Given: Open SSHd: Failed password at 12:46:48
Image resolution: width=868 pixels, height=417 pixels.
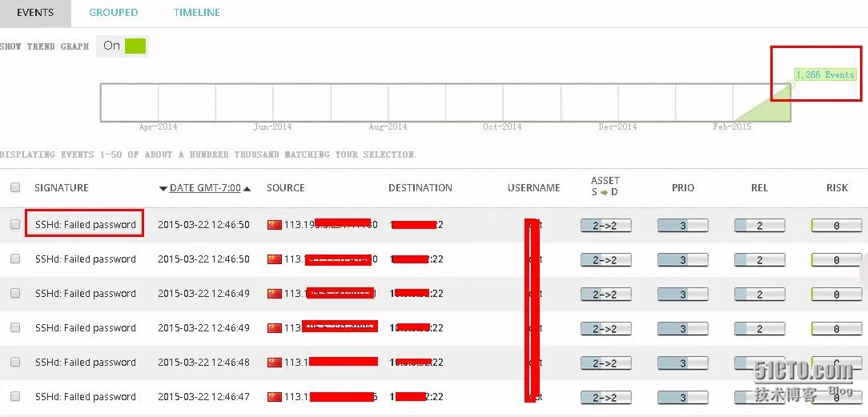Looking at the screenshot, I should pos(85,363).
